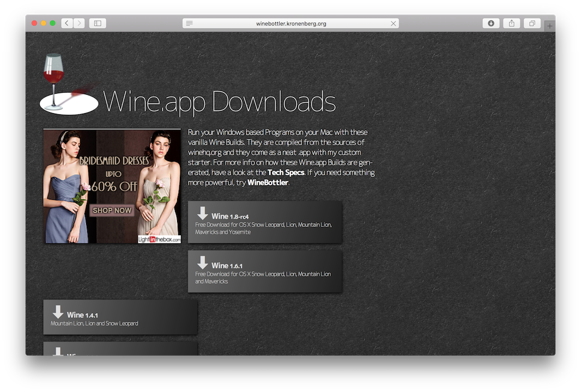
Task: Click the wine glass logo
Action: (69, 84)
